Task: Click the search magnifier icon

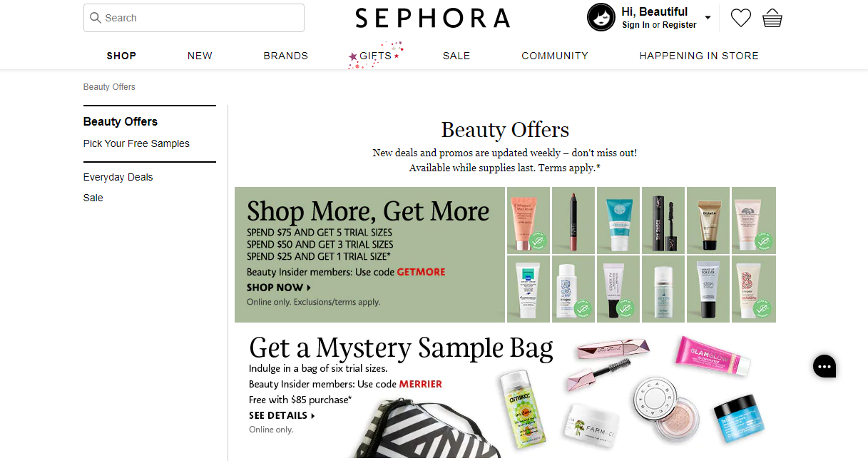Action: tap(96, 18)
